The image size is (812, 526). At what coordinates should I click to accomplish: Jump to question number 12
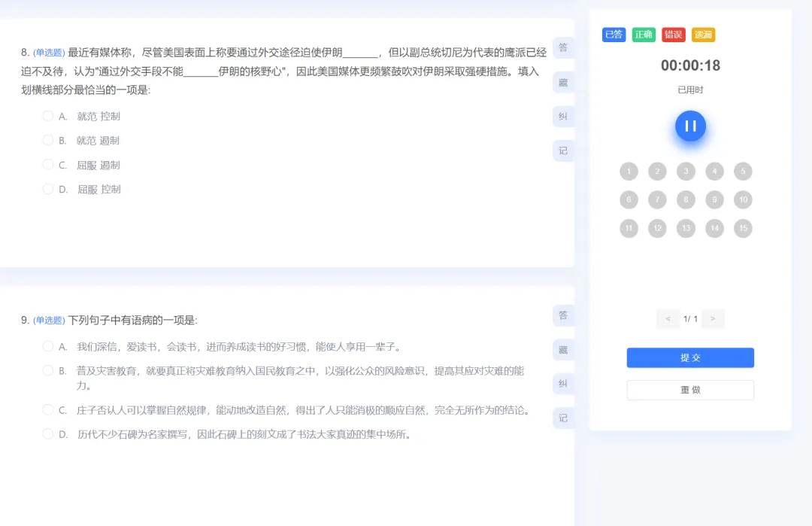(x=657, y=228)
